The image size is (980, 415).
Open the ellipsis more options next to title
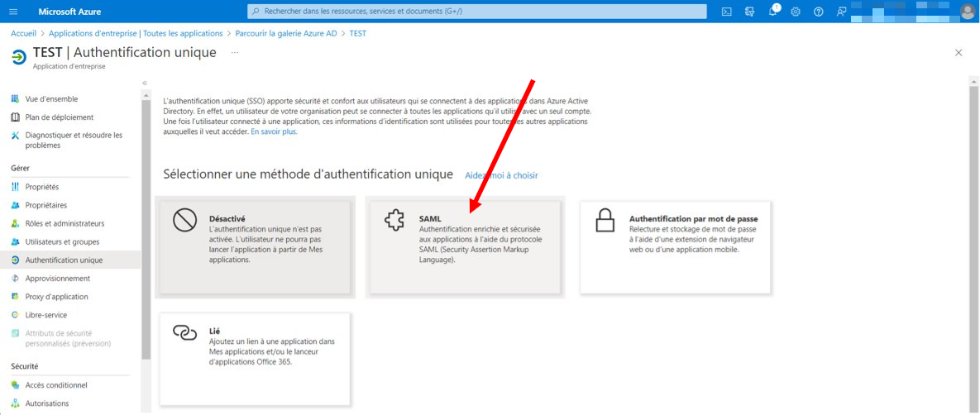coord(235,53)
